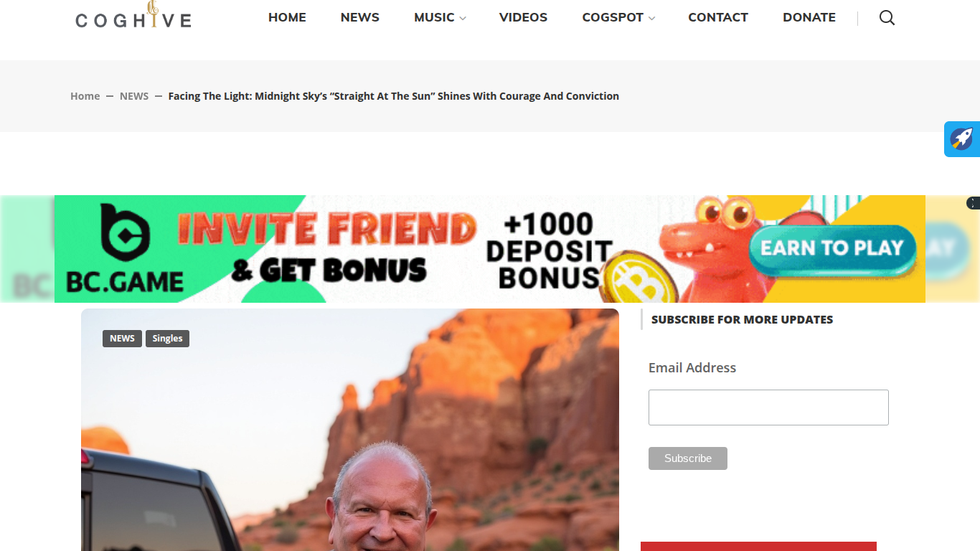Click the Home breadcrumb link
This screenshot has width=980, height=551.
[85, 96]
